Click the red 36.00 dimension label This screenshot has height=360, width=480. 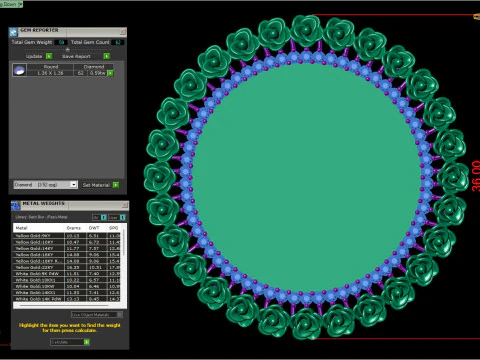point(476,176)
